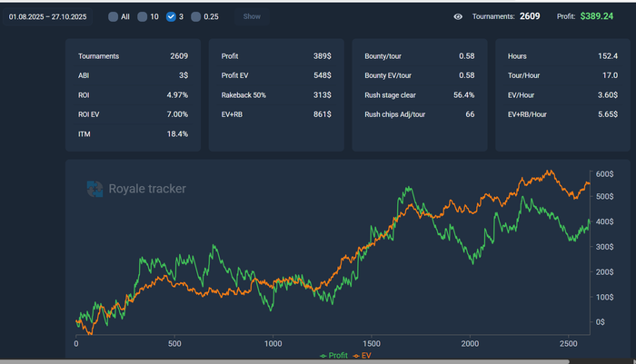This screenshot has width=636, height=364.
Task: Enable the 0.25 buy-in checkbox
Action: (x=195, y=16)
